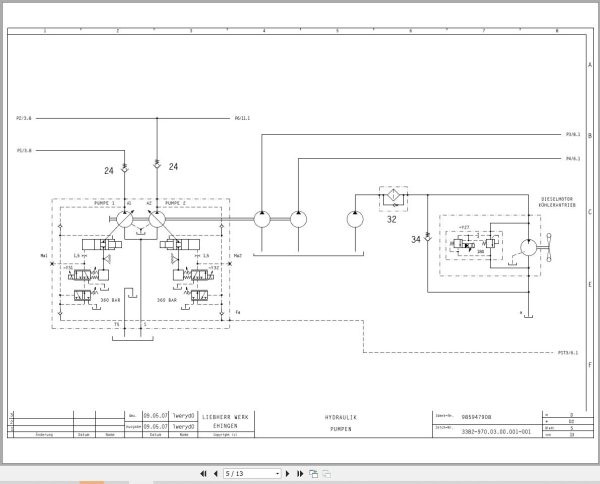Click the fixed pump symbol feeding P3/8.1
The height and width of the screenshot is (484, 600).
click(x=262, y=219)
